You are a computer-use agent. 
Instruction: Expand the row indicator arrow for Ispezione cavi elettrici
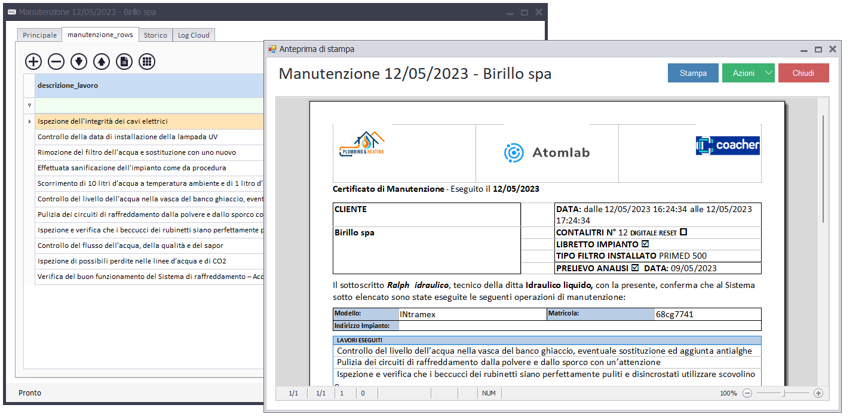click(x=29, y=121)
